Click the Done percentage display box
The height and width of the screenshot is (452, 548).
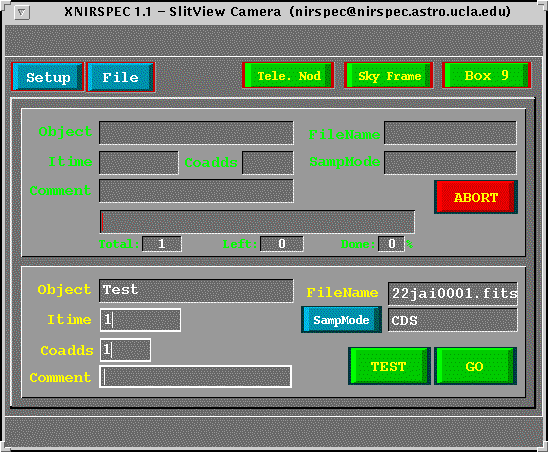tap(391, 244)
